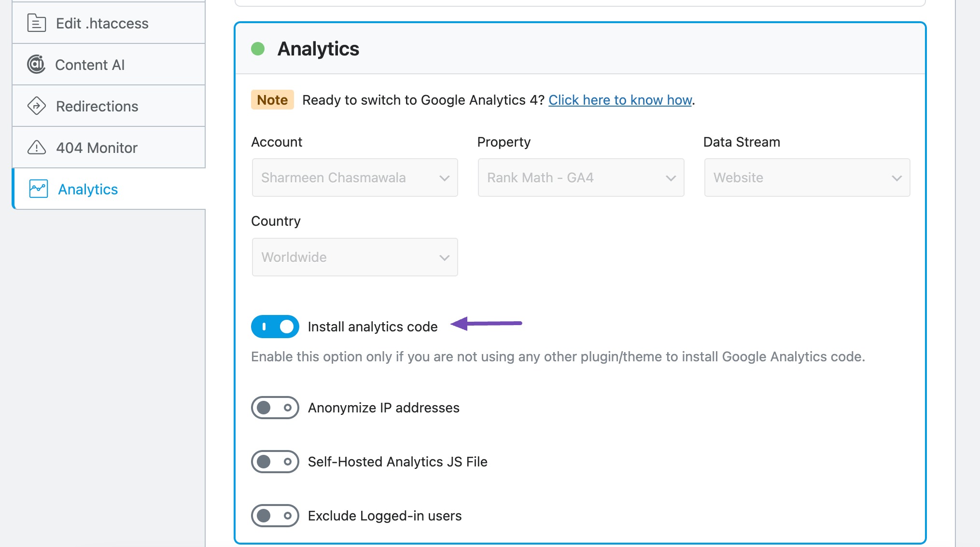This screenshot has width=980, height=547.
Task: Click the Note badge label
Action: pos(272,99)
